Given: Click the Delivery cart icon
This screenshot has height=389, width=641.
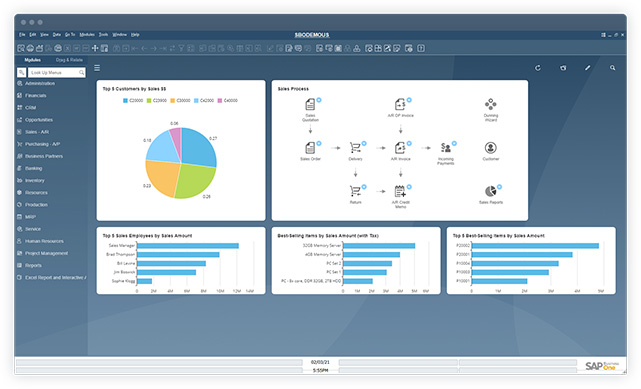Looking at the screenshot, I should point(355,148).
